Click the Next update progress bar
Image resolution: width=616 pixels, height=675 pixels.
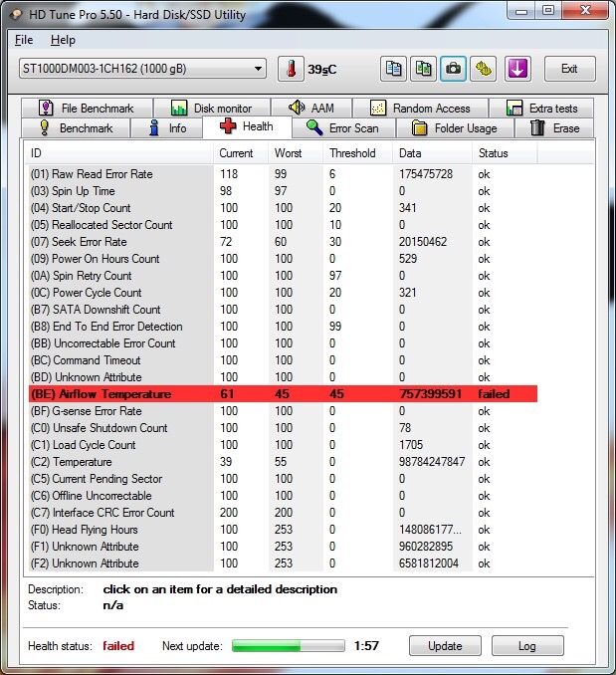pos(289,646)
